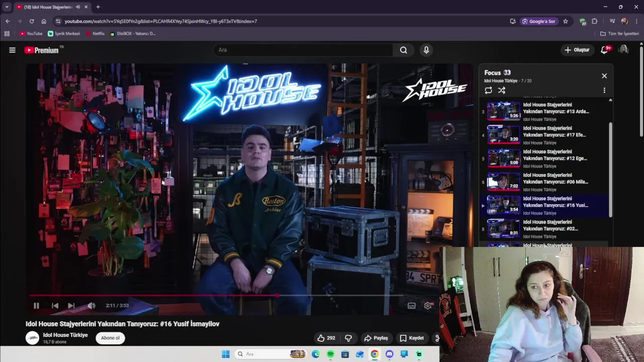Open the extension with 27 badge
Viewport: 644px width, 362px height.
pos(583,22)
